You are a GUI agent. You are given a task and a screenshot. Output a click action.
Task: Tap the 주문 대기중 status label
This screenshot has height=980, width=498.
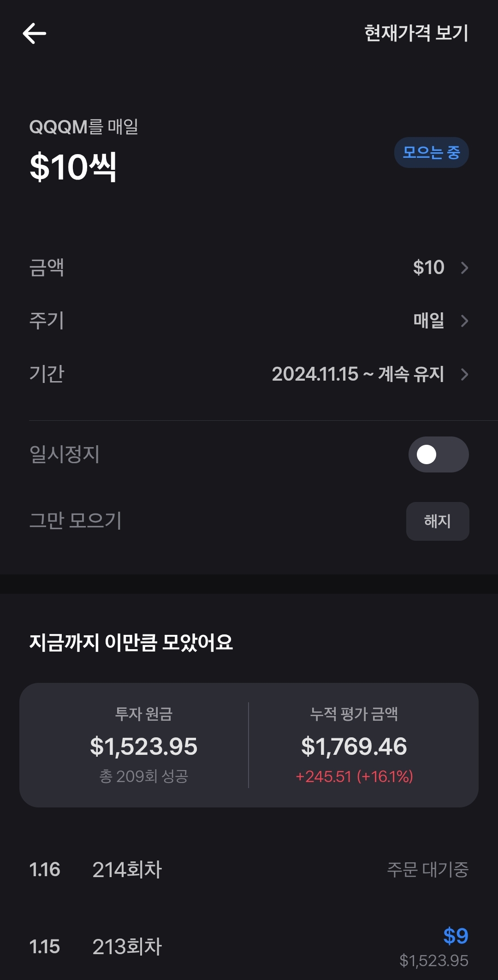click(x=427, y=870)
